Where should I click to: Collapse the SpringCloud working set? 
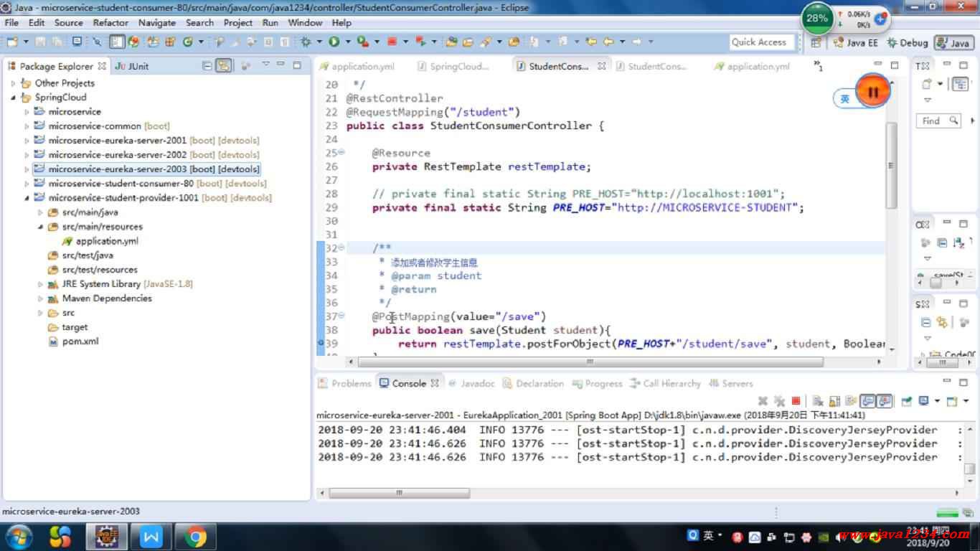13,98
